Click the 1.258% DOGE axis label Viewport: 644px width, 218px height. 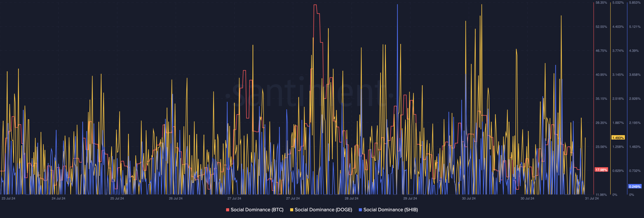tap(618, 147)
